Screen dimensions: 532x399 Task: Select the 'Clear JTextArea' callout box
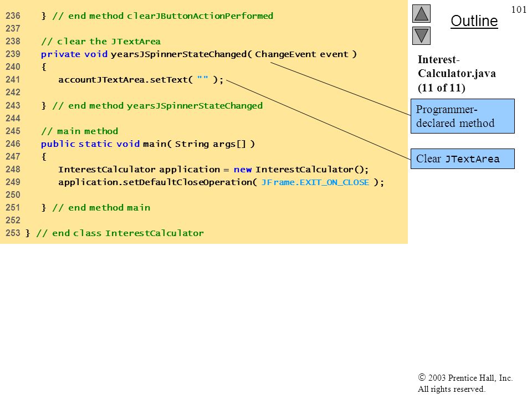(462, 159)
